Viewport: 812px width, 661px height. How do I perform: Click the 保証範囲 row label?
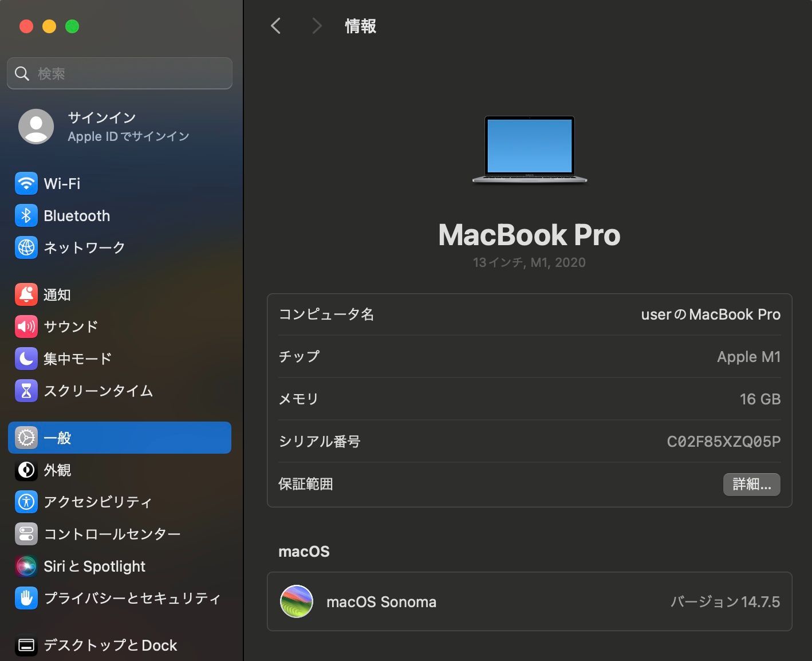(306, 484)
